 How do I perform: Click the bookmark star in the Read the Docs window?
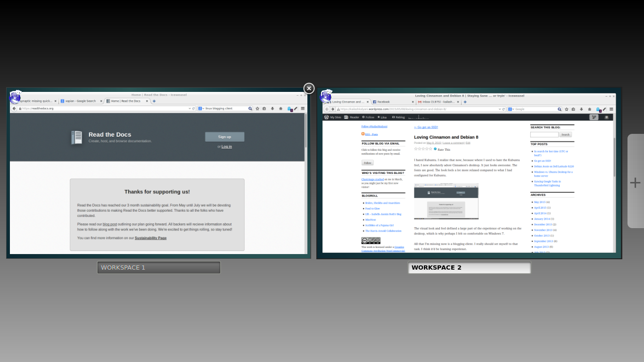point(257,108)
